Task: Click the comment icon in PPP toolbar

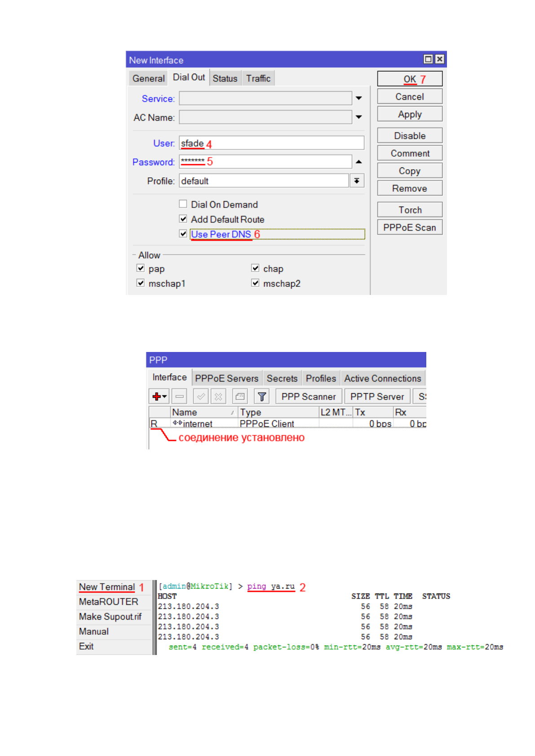Action: pos(240,396)
